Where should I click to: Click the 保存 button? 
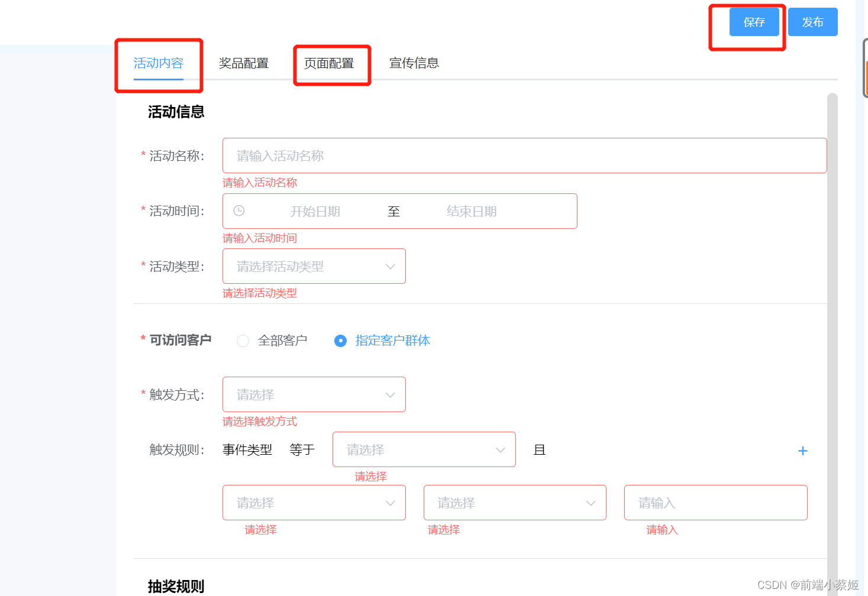pos(754,22)
